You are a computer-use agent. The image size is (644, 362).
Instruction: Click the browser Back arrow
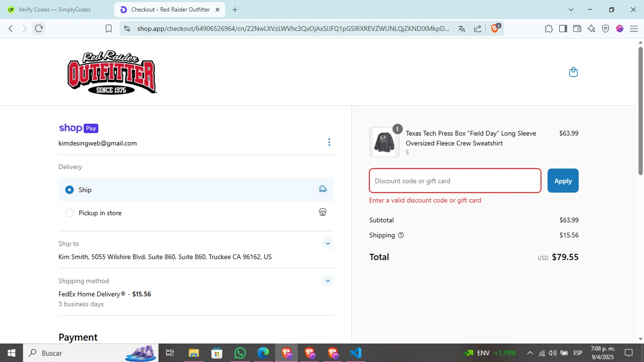pos(11,28)
